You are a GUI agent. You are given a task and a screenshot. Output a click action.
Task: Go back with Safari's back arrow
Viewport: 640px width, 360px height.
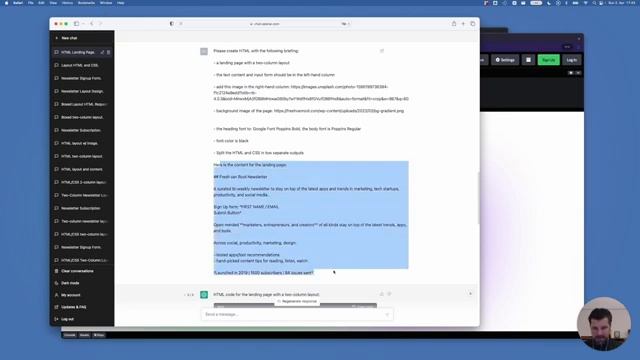91,24
